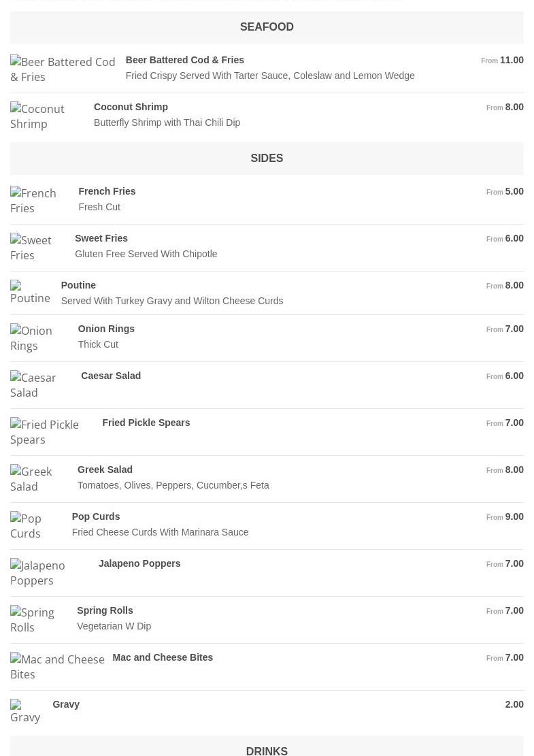This screenshot has height=756, width=534.
Task: Click the Poutine item image
Action: (30, 293)
